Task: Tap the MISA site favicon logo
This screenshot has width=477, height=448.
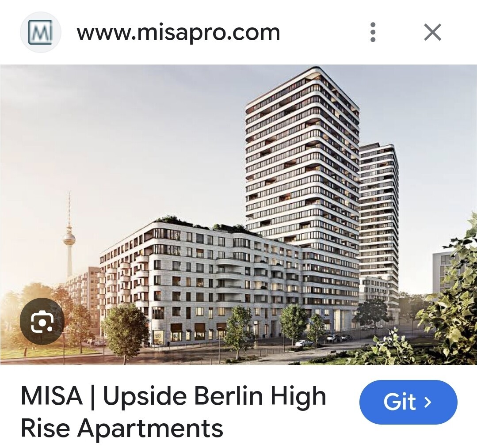Action: click(x=41, y=32)
